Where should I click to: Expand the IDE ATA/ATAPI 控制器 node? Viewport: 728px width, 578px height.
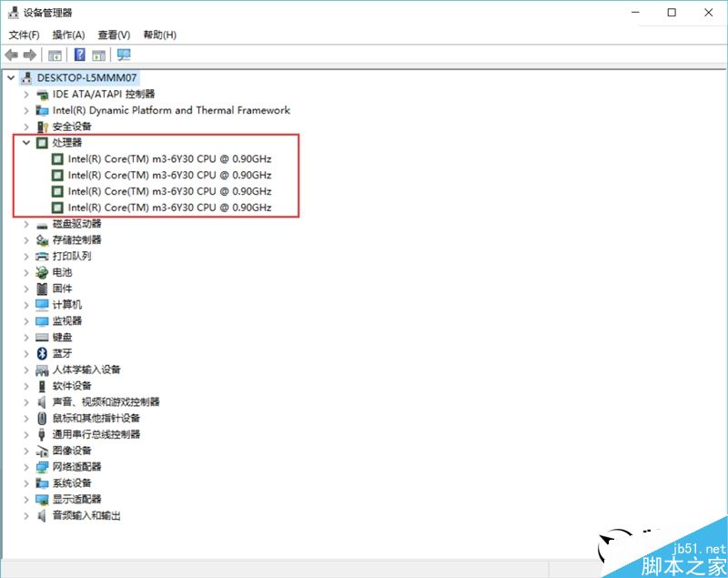click(26, 95)
